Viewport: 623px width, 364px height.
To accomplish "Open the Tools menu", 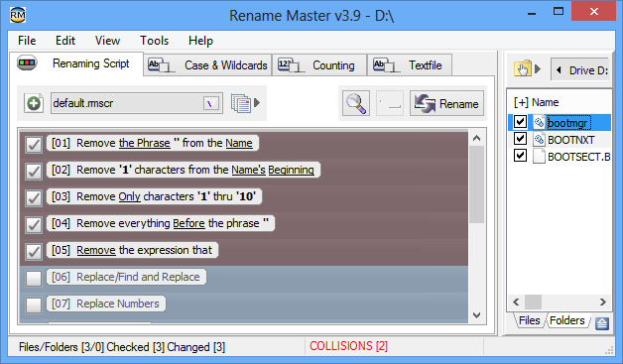I will pyautogui.click(x=154, y=41).
